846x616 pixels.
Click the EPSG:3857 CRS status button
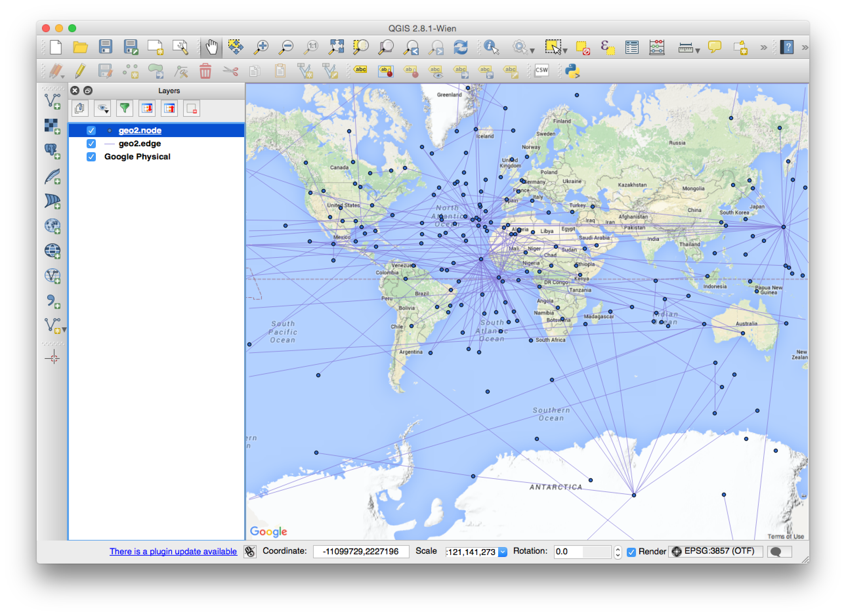coord(715,551)
